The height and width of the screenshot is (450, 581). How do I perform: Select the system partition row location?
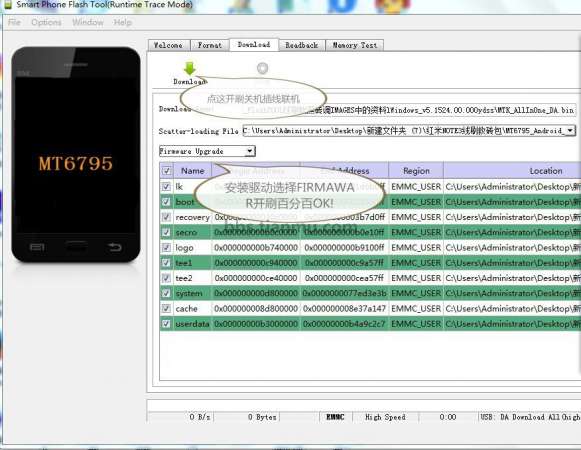pyautogui.click(x=512, y=293)
